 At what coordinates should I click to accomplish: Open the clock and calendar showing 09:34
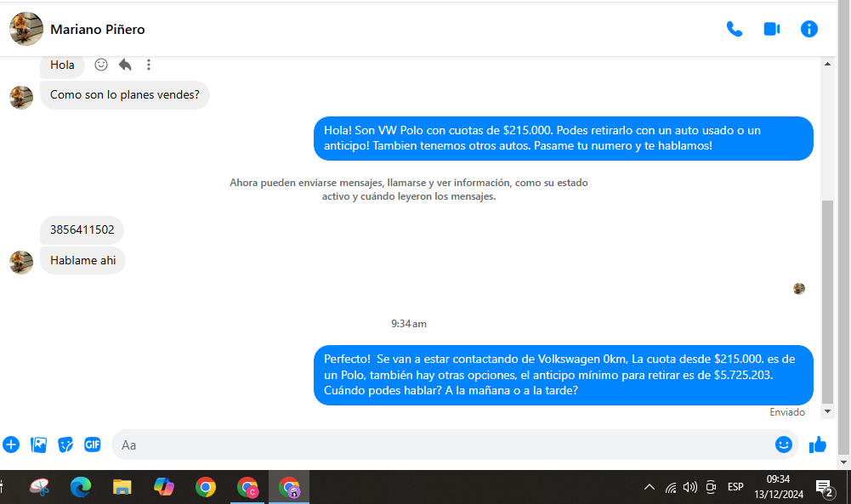[778, 487]
